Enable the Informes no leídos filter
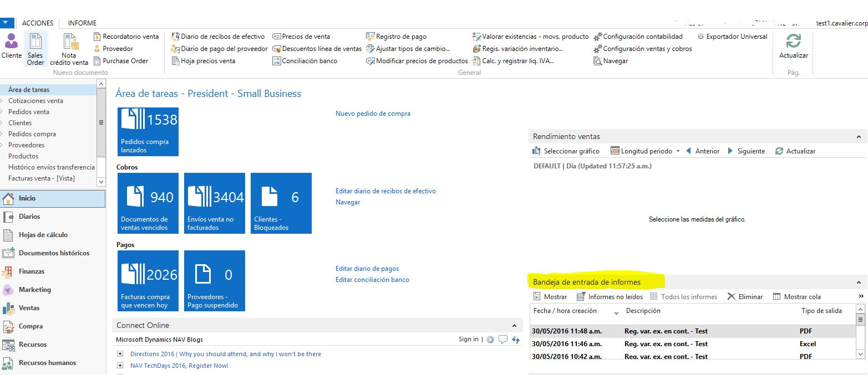Viewport: 868px width, 375px height. 612,296
